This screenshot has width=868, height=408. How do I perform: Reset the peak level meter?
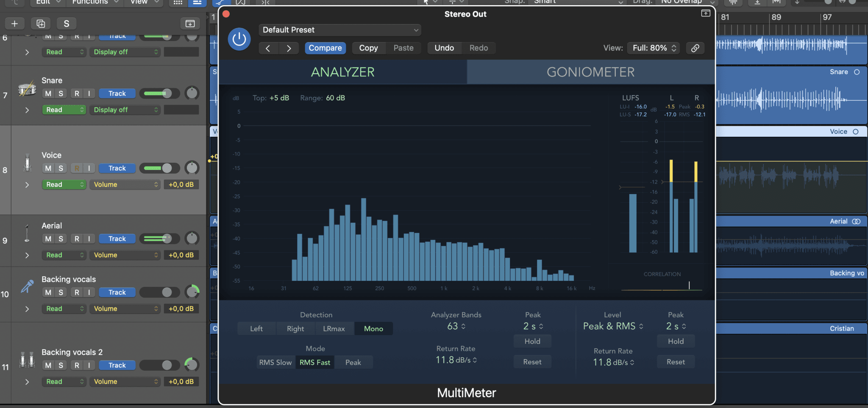pos(676,361)
